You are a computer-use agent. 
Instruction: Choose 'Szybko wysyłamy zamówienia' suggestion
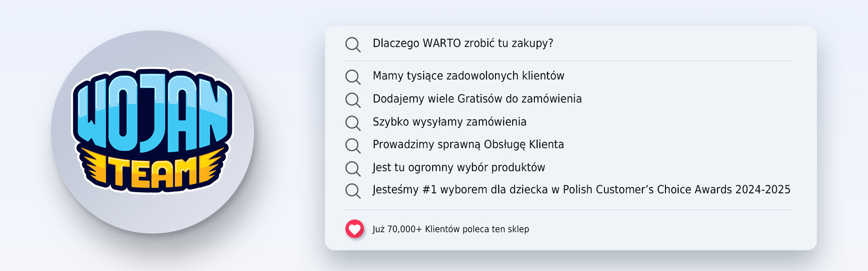[x=449, y=122]
